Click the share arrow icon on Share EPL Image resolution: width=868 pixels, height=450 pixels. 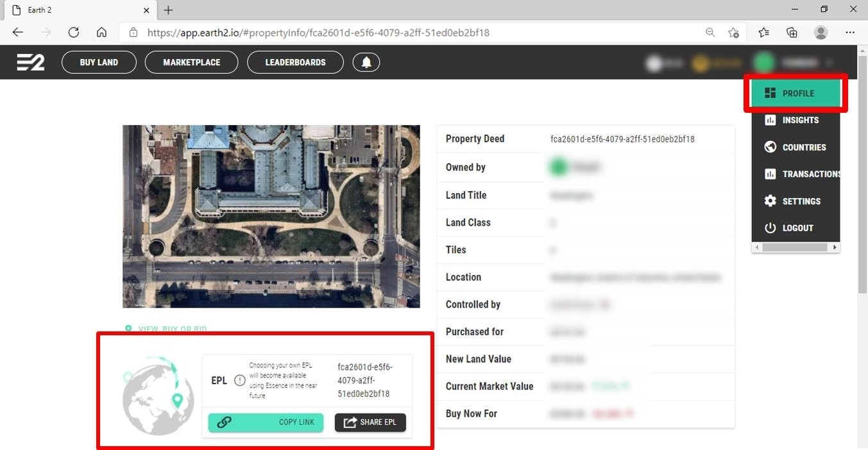[350, 422]
